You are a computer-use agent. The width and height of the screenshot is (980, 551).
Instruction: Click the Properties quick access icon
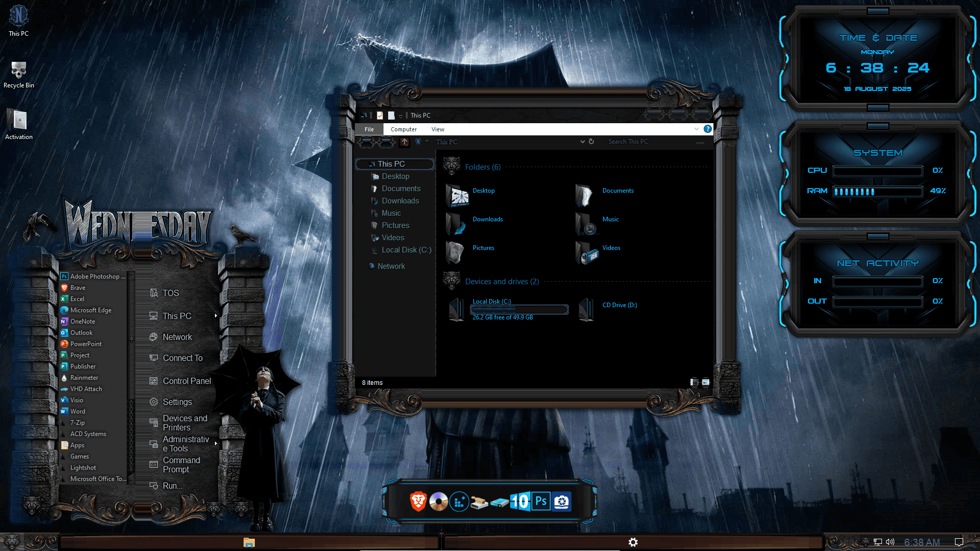[x=380, y=116]
